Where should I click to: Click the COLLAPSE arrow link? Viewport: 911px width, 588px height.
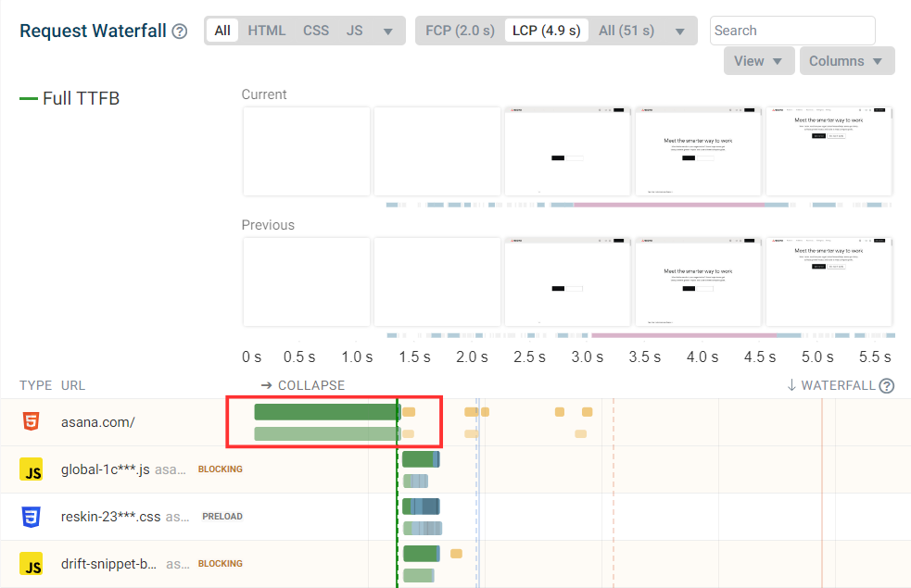click(303, 385)
